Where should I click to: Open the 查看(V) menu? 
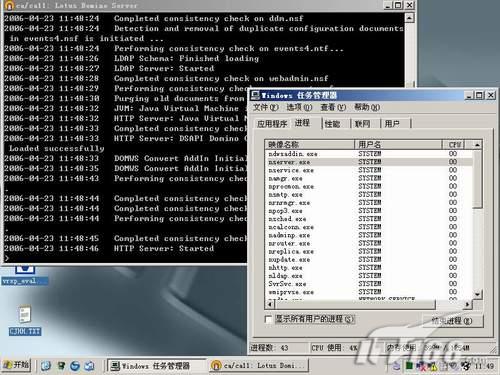(333, 107)
